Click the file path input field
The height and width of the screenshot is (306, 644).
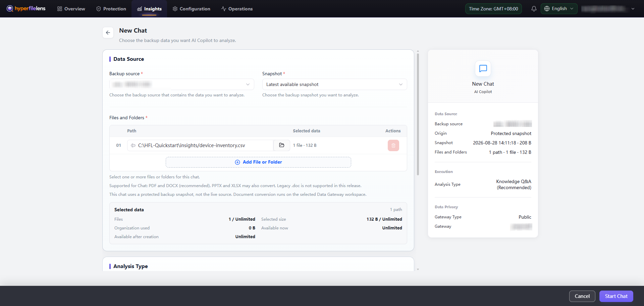pyautogui.click(x=200, y=145)
